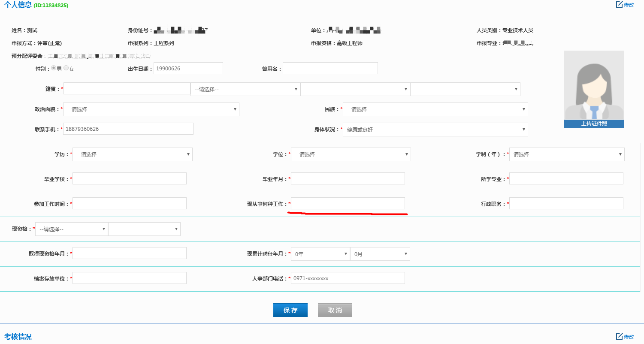
Task: Open the 政治面貌 dropdown
Action: [151, 109]
